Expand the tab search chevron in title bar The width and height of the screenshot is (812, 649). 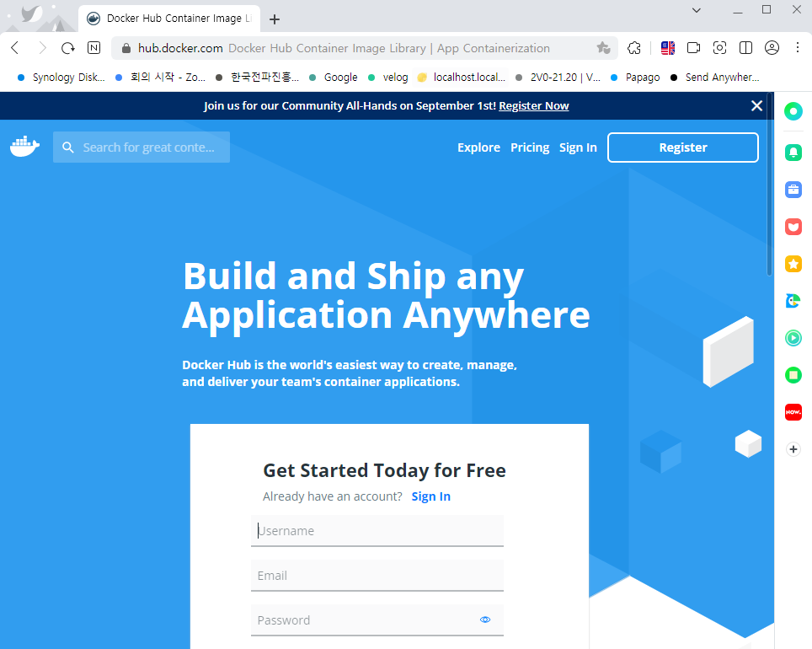tap(697, 10)
